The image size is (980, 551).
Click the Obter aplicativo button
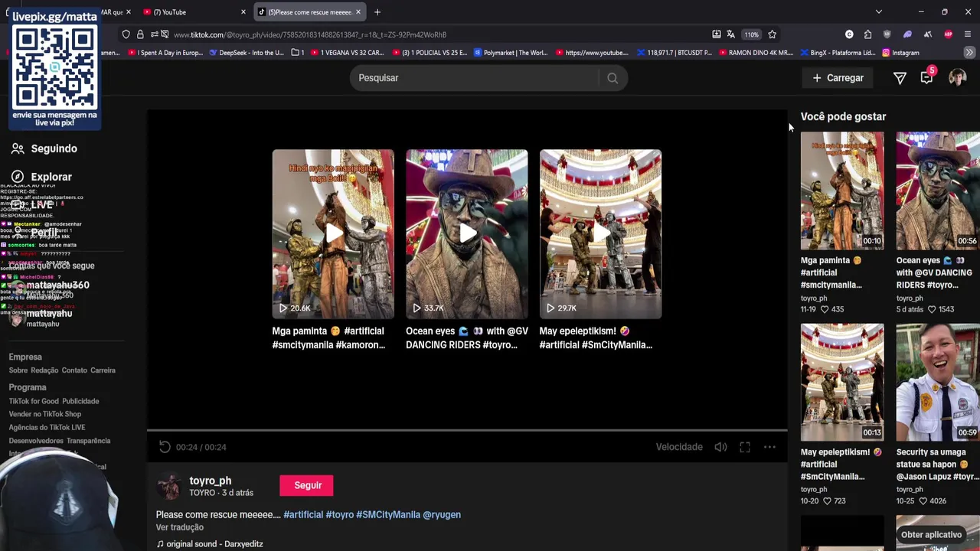click(931, 535)
